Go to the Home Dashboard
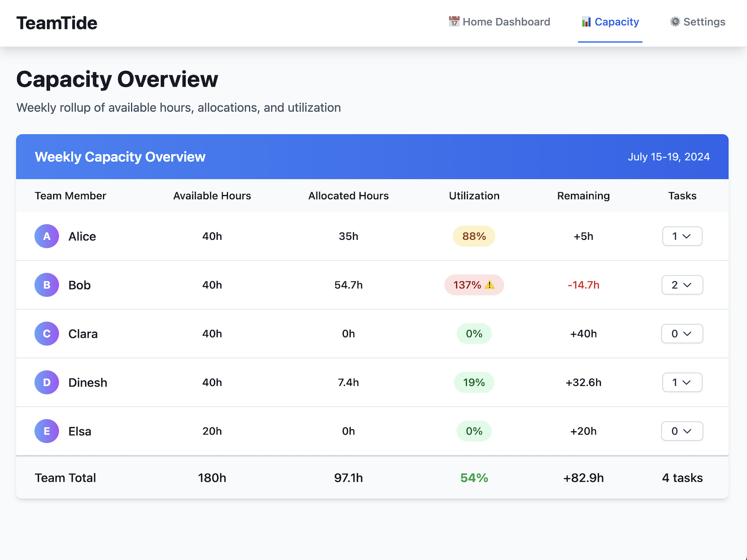Image resolution: width=747 pixels, height=560 pixels. click(x=506, y=21)
